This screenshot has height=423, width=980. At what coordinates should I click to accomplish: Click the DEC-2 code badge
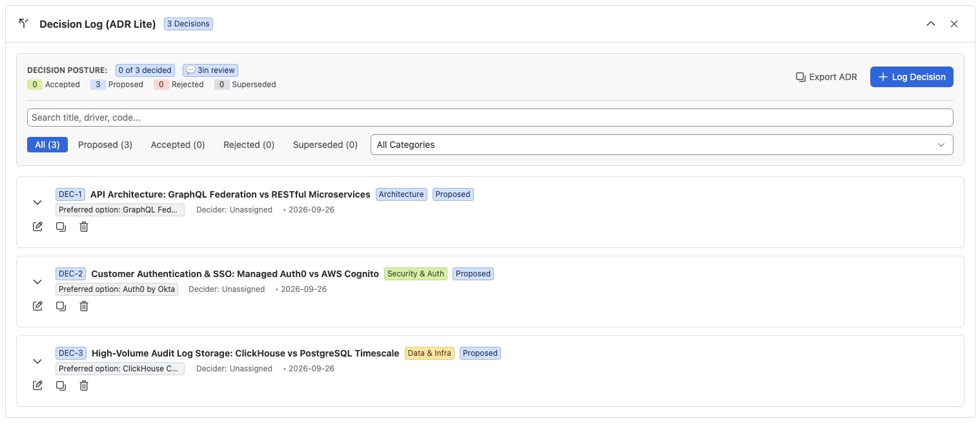[71, 274]
